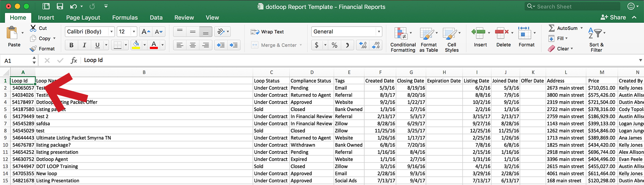Select column header C

(x=271, y=72)
